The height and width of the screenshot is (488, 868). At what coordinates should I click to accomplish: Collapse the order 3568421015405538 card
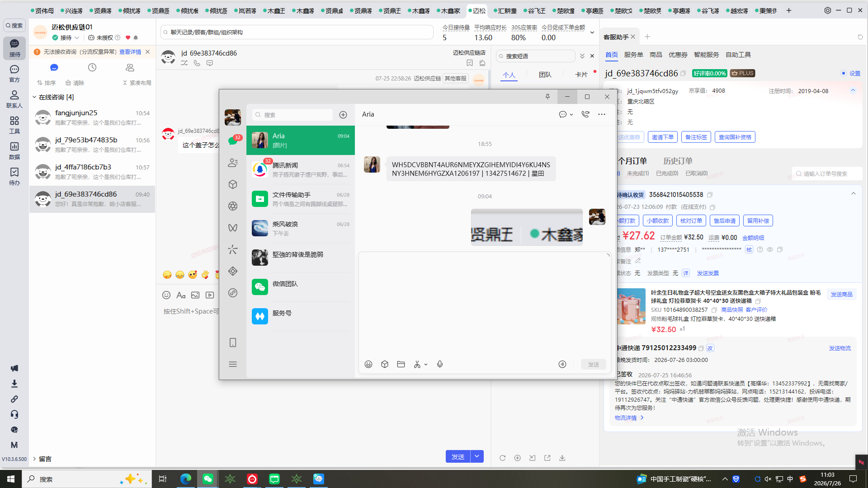point(854,193)
